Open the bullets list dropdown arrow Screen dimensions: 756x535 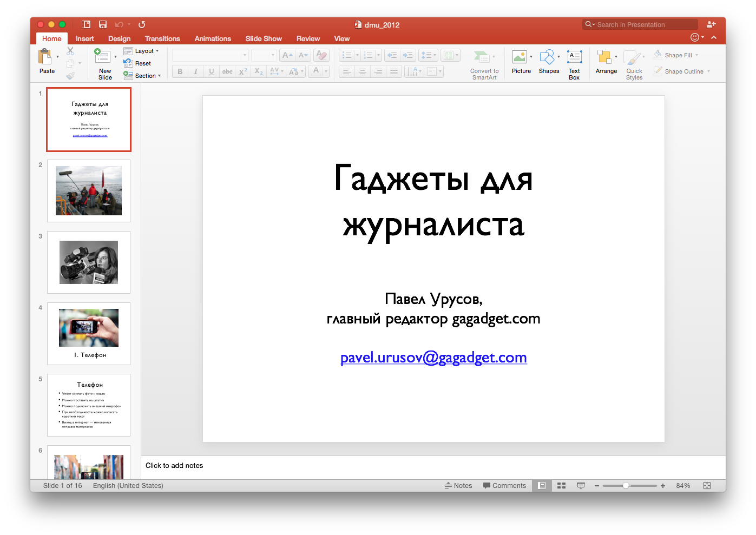click(357, 55)
